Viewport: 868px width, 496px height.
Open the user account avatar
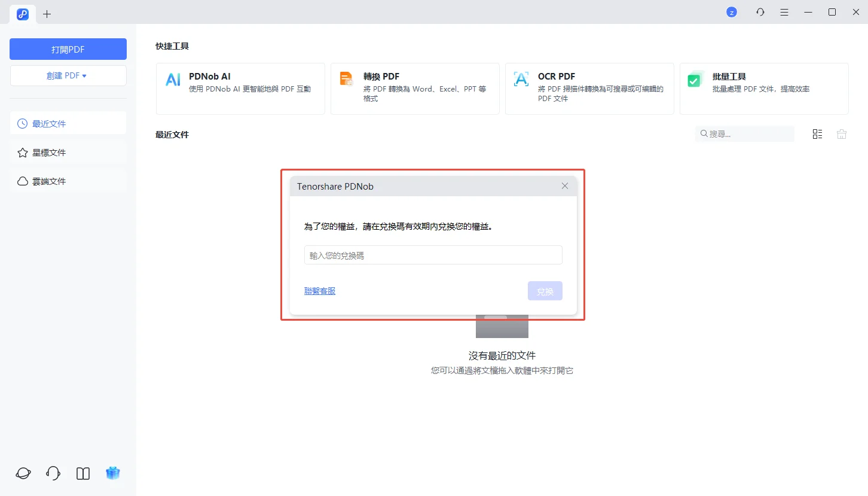tap(731, 12)
